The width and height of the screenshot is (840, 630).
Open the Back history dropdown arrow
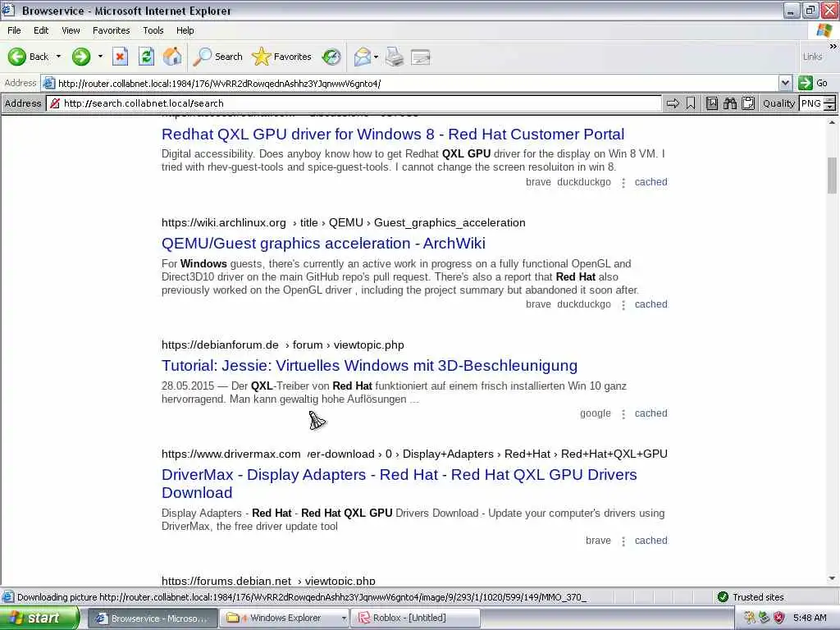58,57
